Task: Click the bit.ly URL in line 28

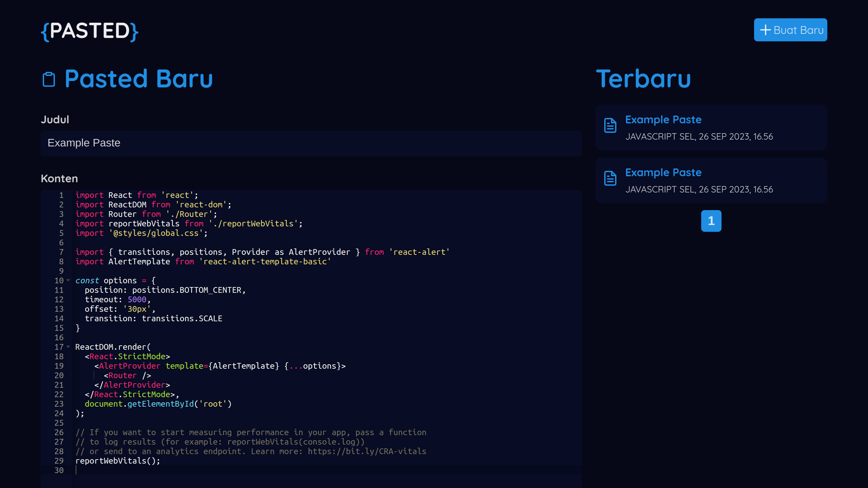Action: (367, 451)
